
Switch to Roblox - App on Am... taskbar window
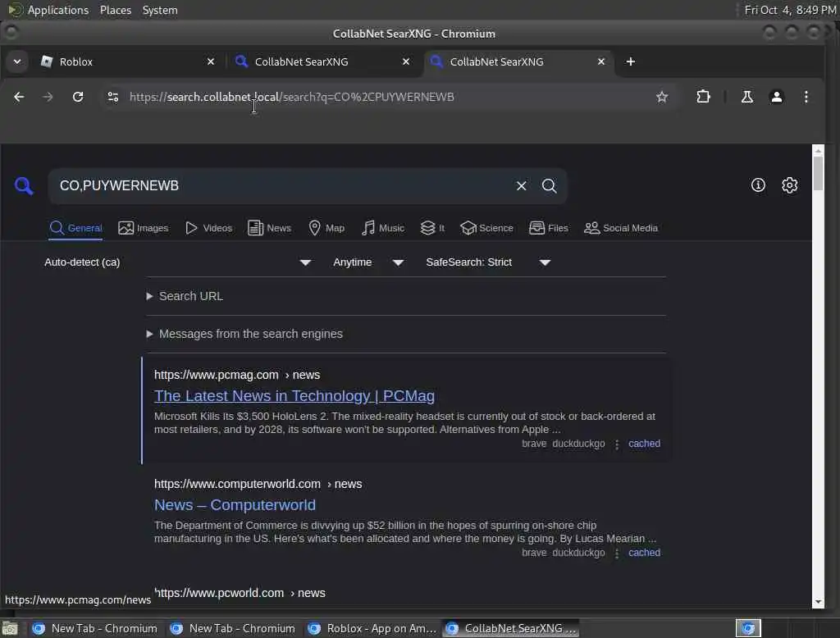point(372,628)
